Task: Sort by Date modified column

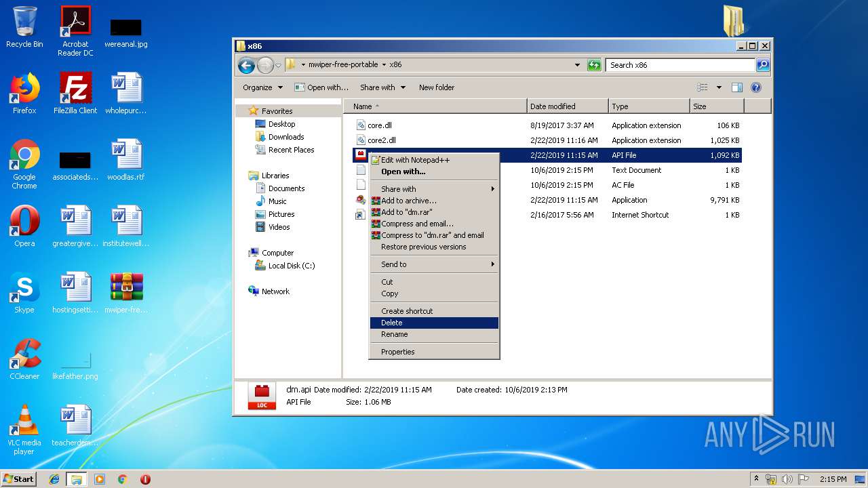Action: click(x=568, y=106)
